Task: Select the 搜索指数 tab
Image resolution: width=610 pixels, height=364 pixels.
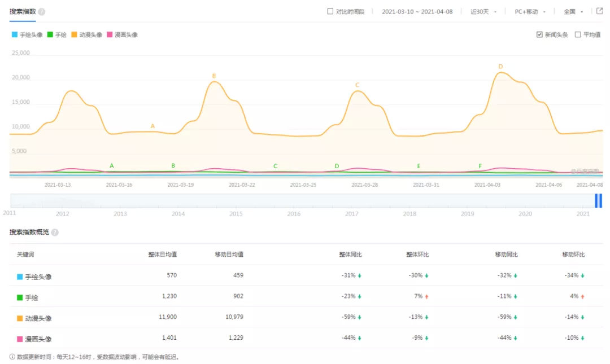Action: click(x=23, y=12)
